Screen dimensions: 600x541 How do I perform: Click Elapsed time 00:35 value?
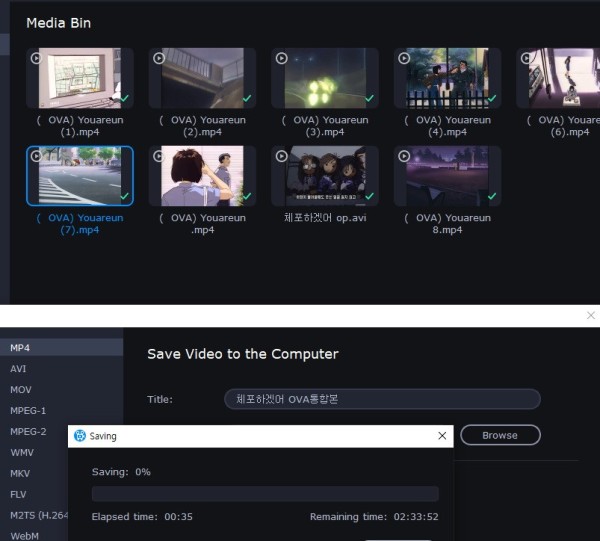click(178, 517)
